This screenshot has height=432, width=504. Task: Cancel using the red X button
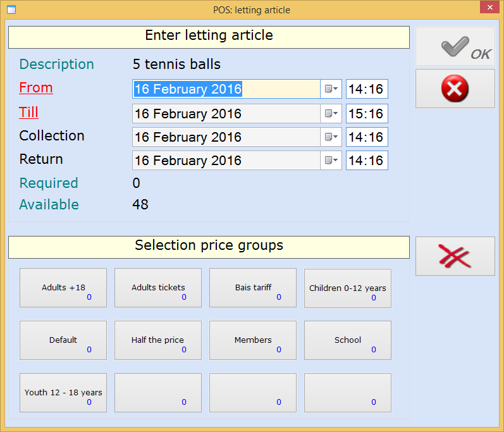(x=455, y=89)
